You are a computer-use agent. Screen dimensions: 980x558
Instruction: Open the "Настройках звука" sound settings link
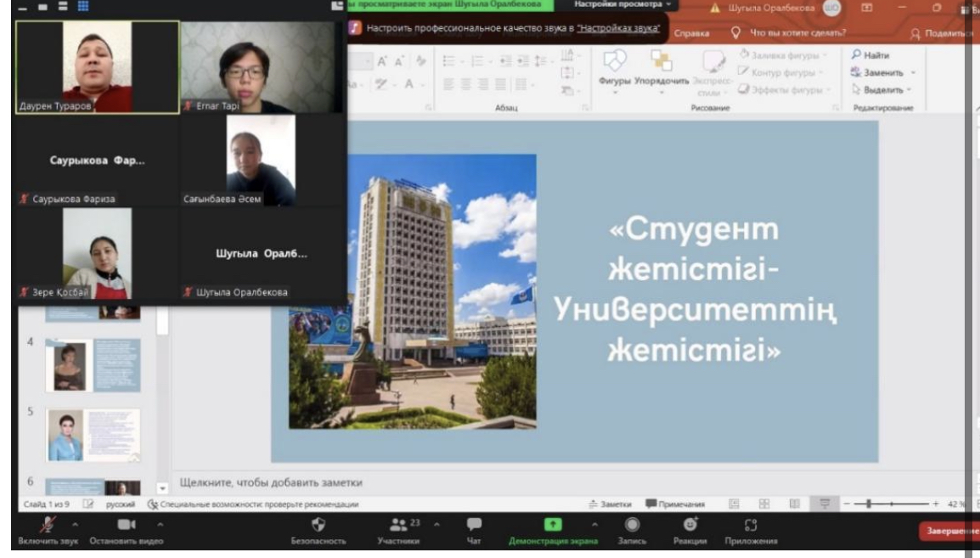(618, 28)
